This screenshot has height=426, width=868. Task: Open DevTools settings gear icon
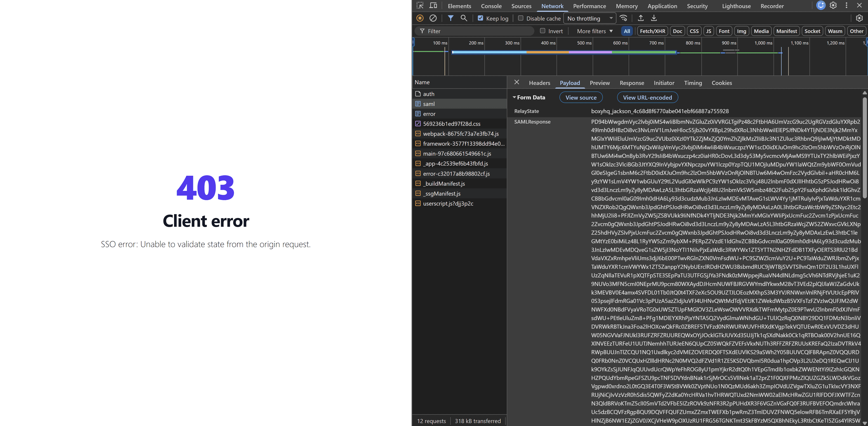click(833, 6)
